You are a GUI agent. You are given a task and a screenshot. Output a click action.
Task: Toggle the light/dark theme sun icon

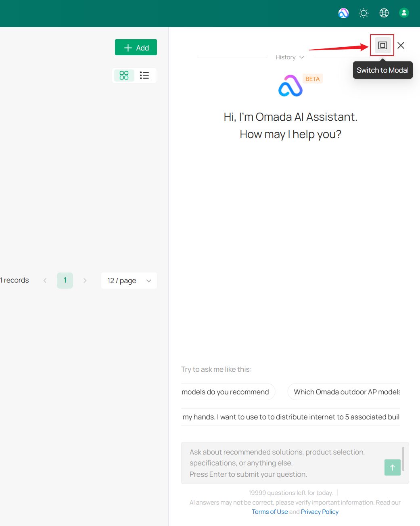(x=364, y=13)
